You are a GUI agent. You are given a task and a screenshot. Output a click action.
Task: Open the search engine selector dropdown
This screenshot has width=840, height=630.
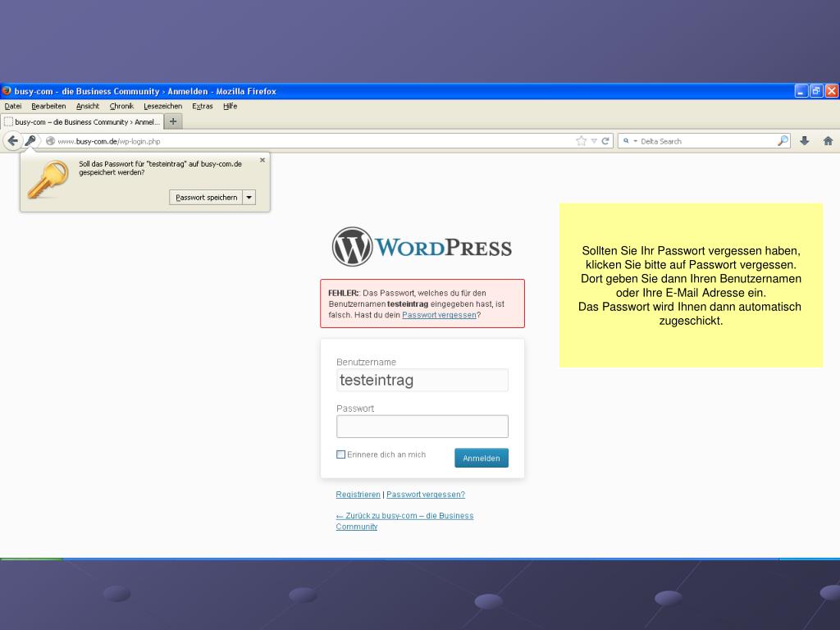(x=629, y=141)
